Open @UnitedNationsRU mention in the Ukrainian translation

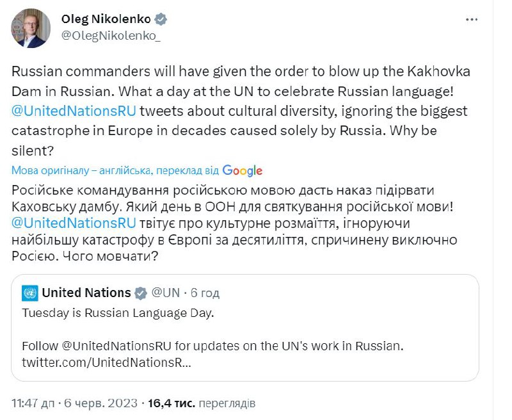74,223
